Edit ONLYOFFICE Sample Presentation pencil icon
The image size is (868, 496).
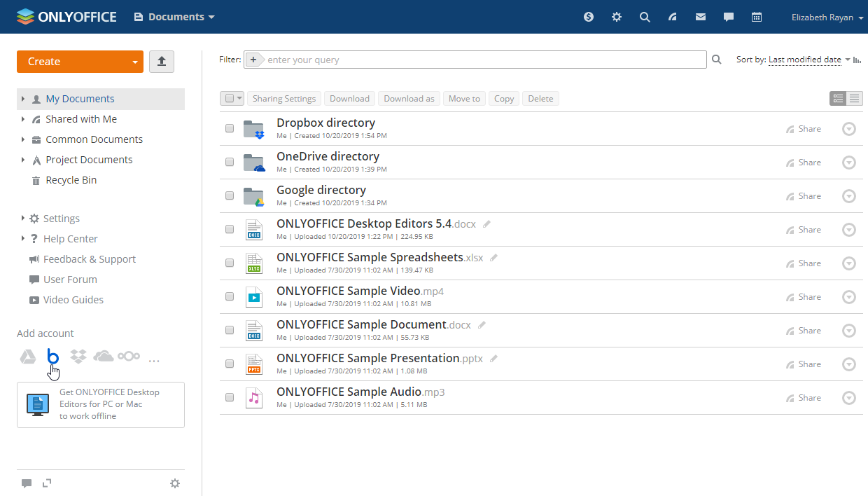coord(493,359)
